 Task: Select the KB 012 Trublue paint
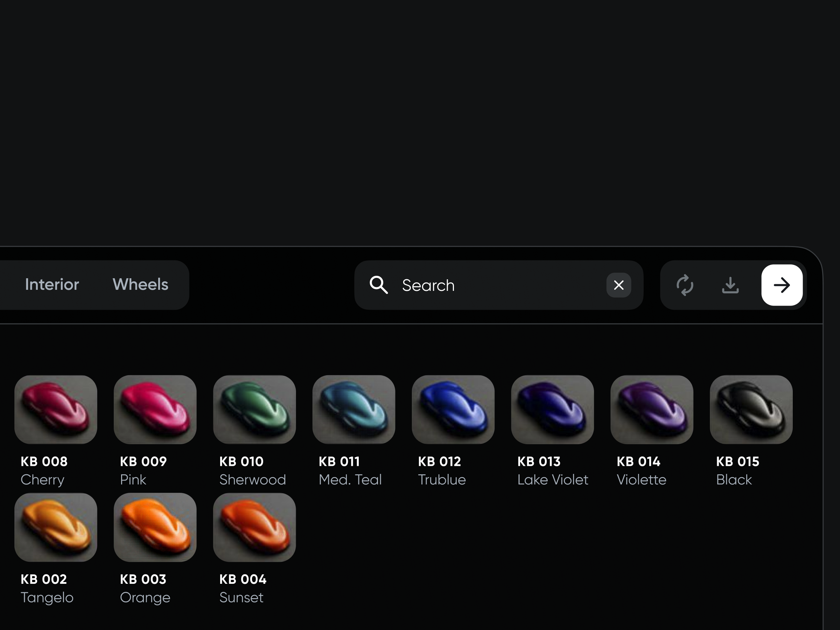pyautogui.click(x=453, y=409)
